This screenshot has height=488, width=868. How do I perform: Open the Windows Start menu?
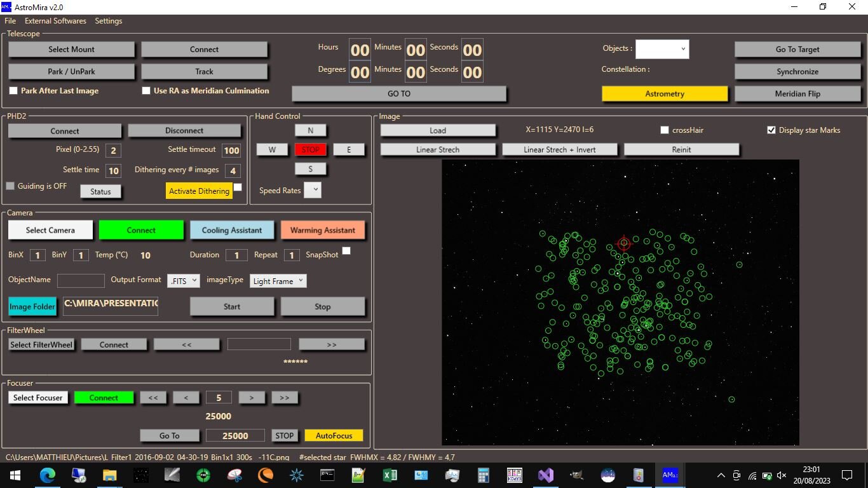click(x=15, y=475)
